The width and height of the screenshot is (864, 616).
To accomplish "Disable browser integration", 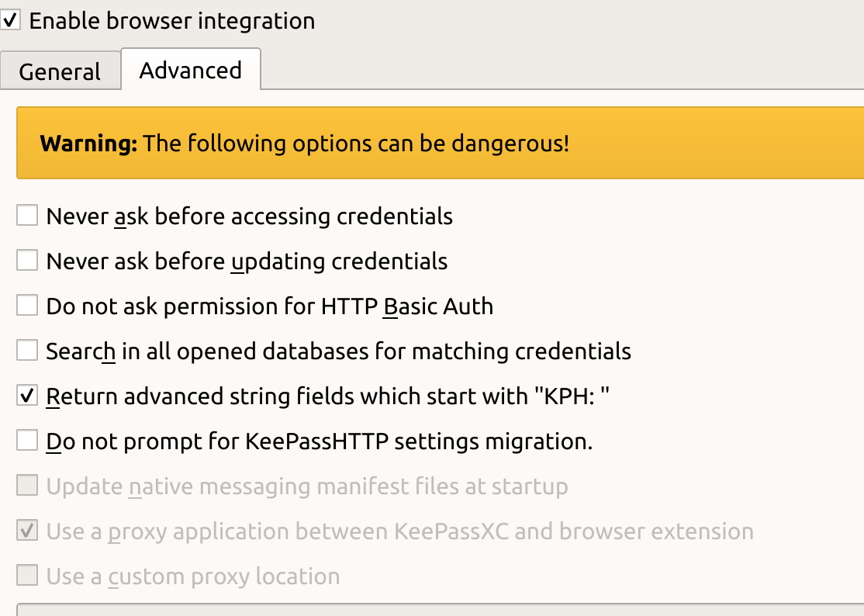I will [x=11, y=20].
